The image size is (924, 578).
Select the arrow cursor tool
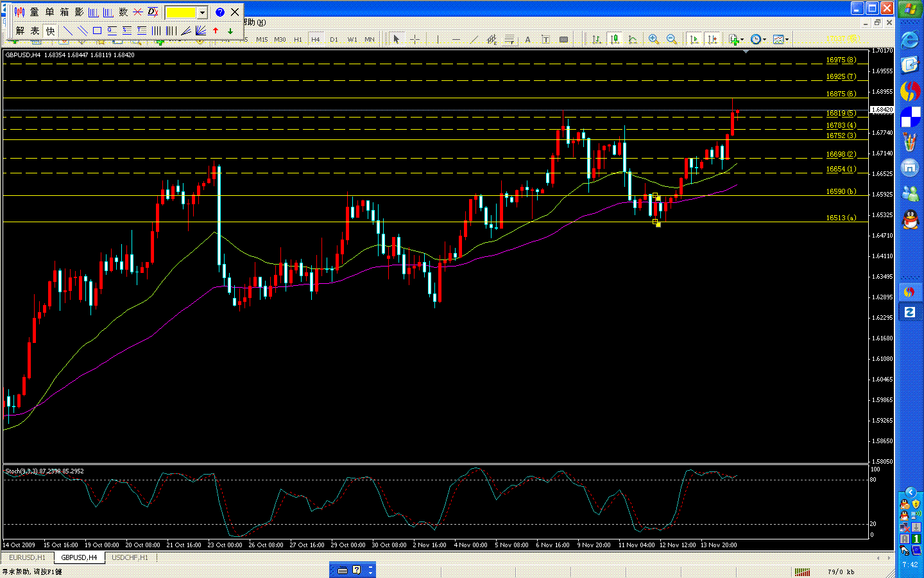(397, 39)
